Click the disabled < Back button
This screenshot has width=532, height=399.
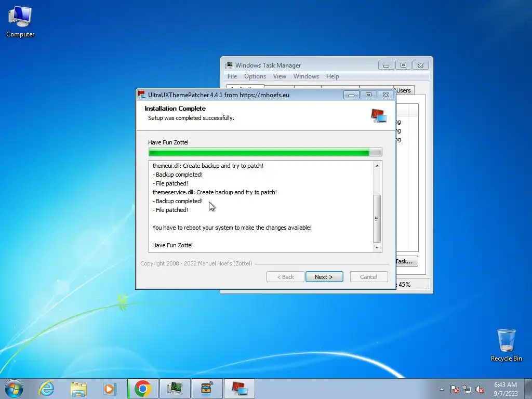click(x=285, y=277)
